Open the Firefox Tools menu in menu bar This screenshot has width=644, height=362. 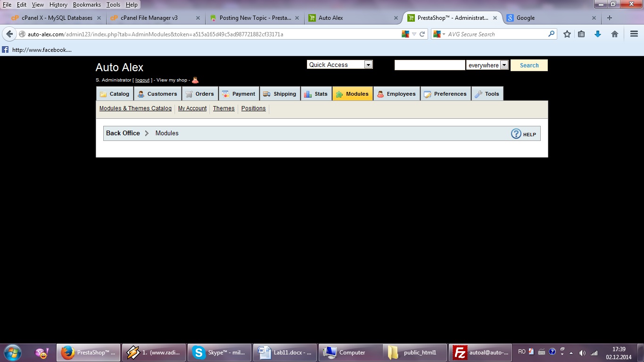coord(113,5)
